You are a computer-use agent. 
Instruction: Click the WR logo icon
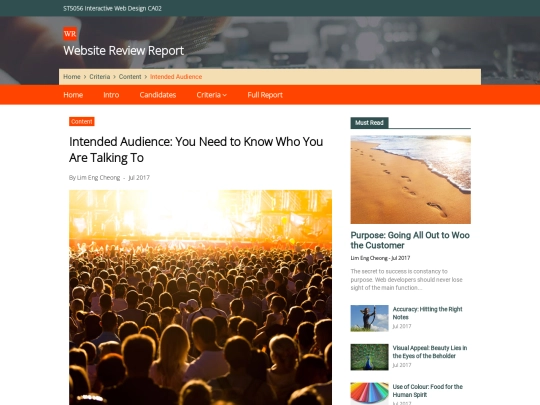70,34
